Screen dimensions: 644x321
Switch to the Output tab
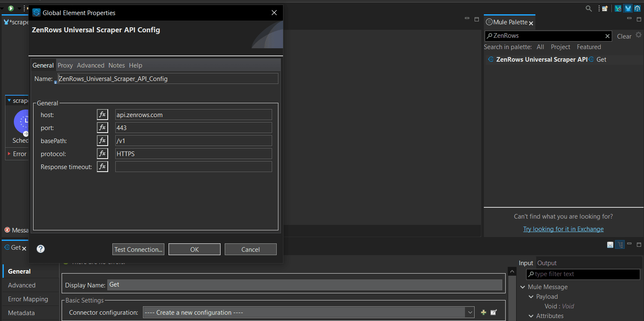547,263
